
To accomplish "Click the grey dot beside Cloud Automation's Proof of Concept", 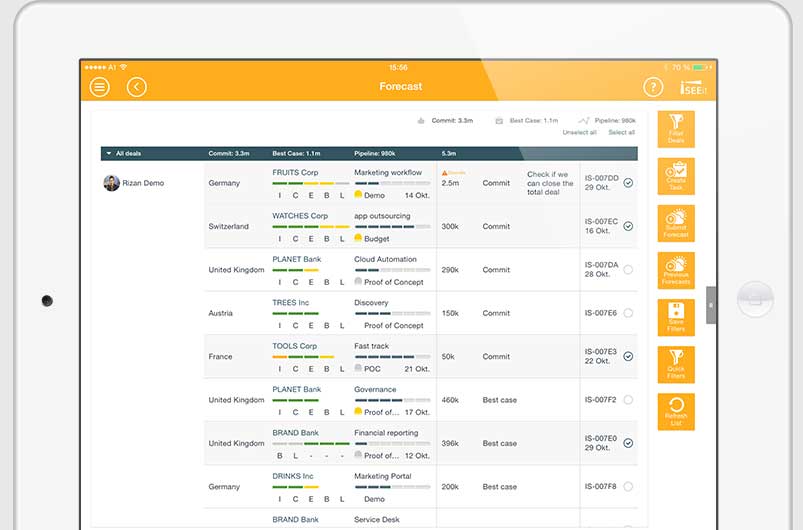I will click(358, 282).
